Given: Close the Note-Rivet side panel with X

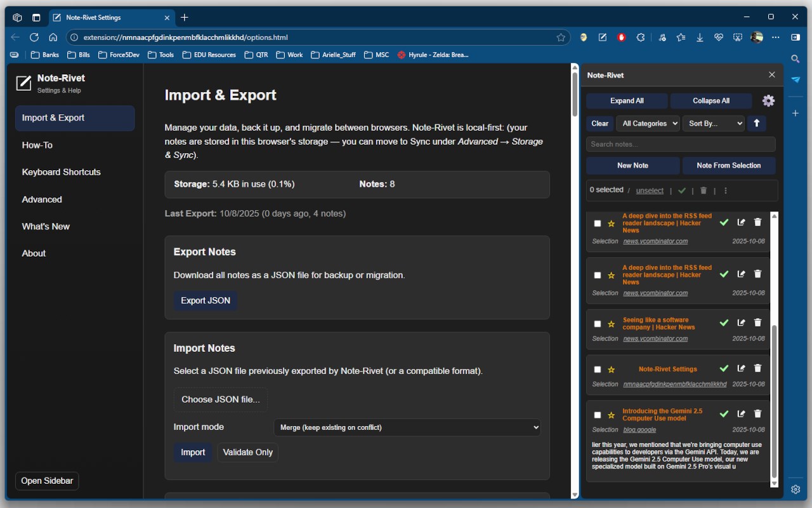Looking at the screenshot, I should tap(772, 75).
